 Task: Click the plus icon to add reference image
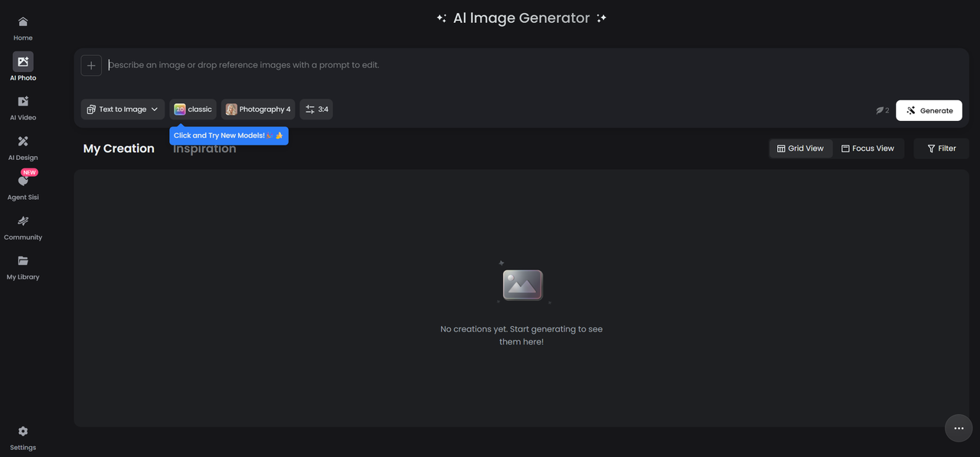(91, 66)
